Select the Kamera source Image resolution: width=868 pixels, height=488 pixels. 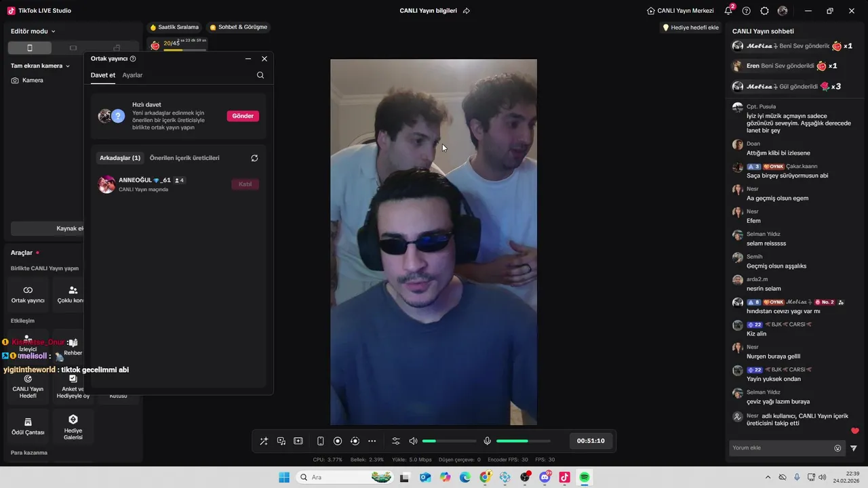pyautogui.click(x=27, y=80)
